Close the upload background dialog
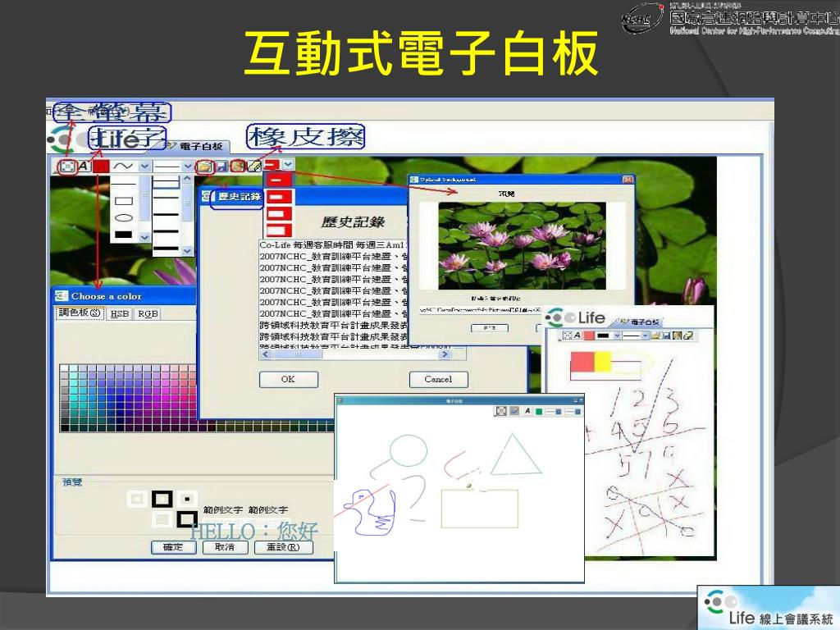 coord(628,180)
